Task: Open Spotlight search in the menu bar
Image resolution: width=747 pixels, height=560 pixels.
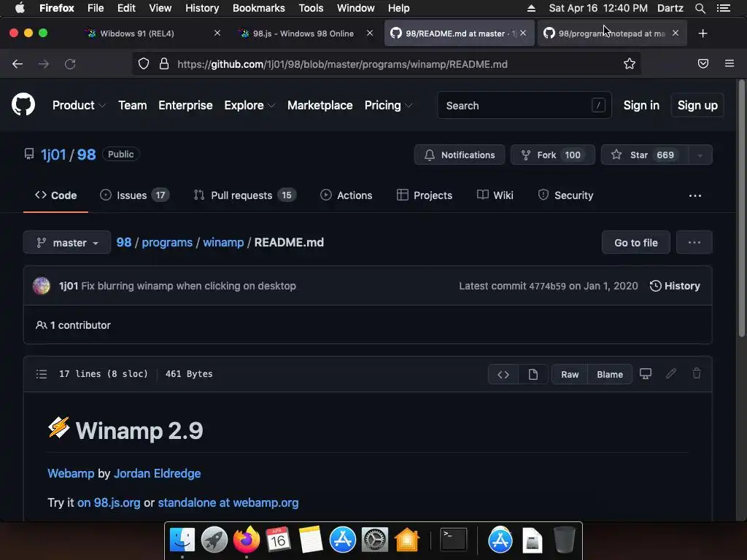Action: [x=700, y=8]
